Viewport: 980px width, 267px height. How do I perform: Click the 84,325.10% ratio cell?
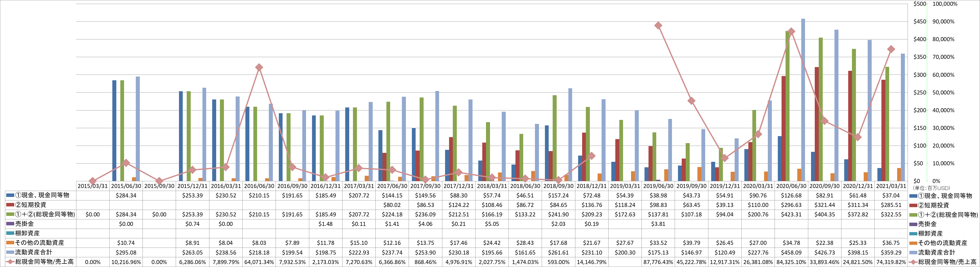coord(791,262)
